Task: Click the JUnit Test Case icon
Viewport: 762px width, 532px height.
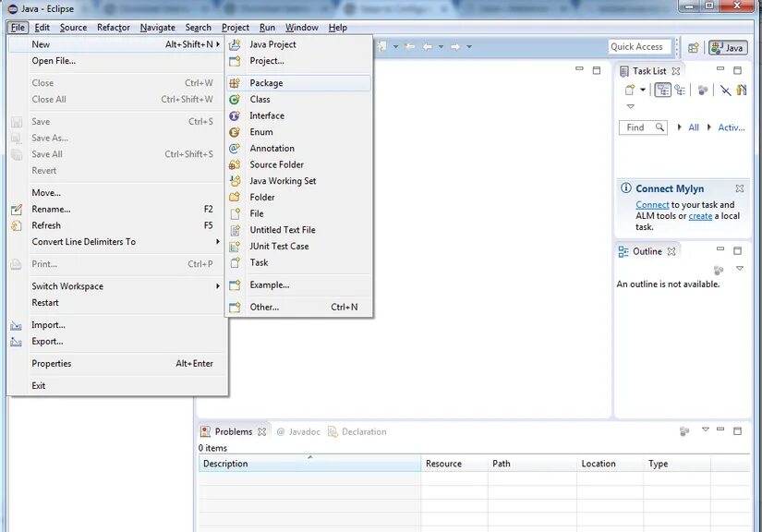Action: click(x=235, y=247)
